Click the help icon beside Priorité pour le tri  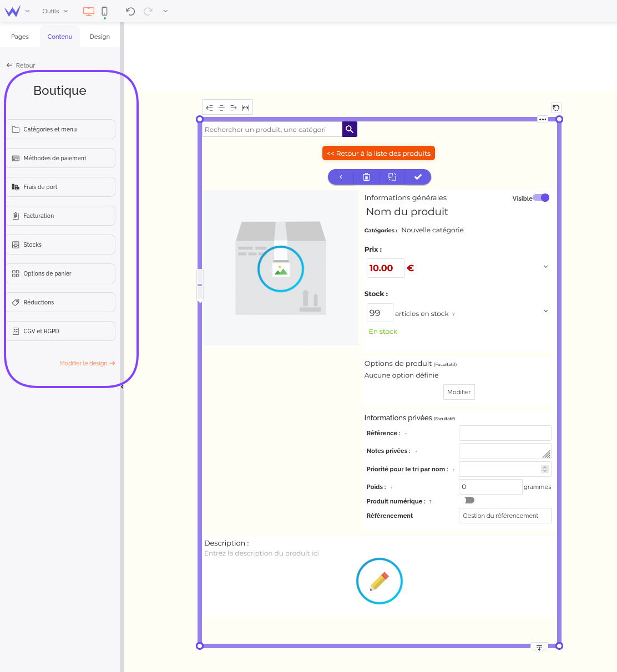point(453,470)
